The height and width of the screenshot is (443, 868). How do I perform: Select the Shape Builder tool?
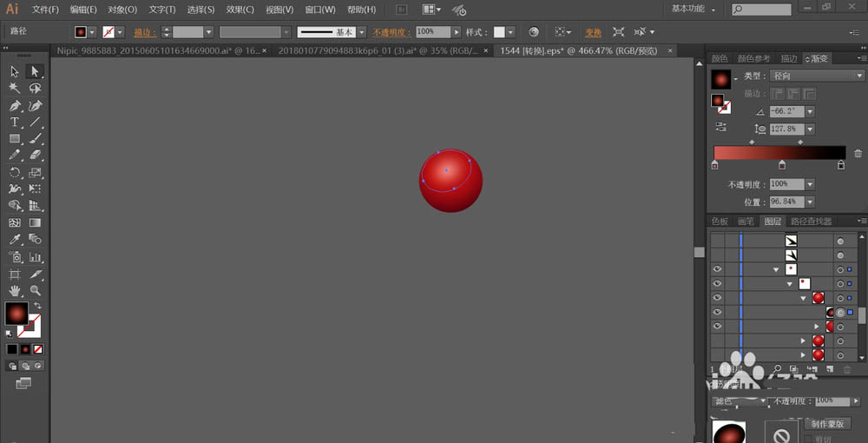coord(15,206)
